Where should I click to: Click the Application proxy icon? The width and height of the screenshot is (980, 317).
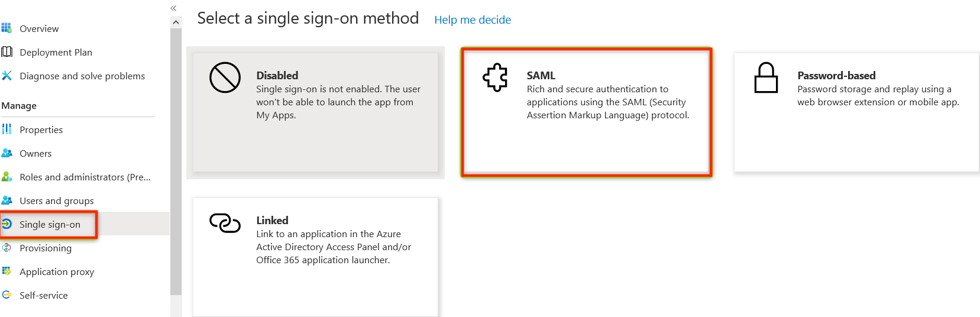point(7,271)
